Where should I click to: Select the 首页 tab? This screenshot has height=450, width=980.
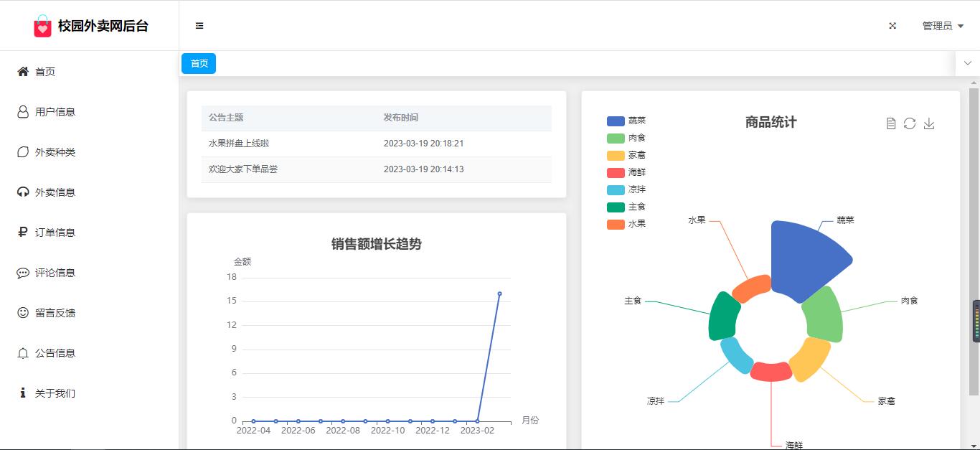click(x=199, y=64)
